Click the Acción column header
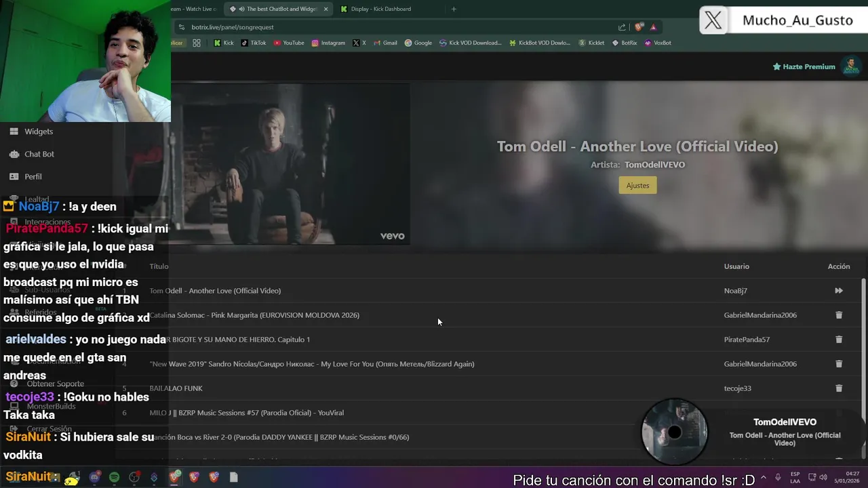This screenshot has width=868, height=488. (x=839, y=266)
